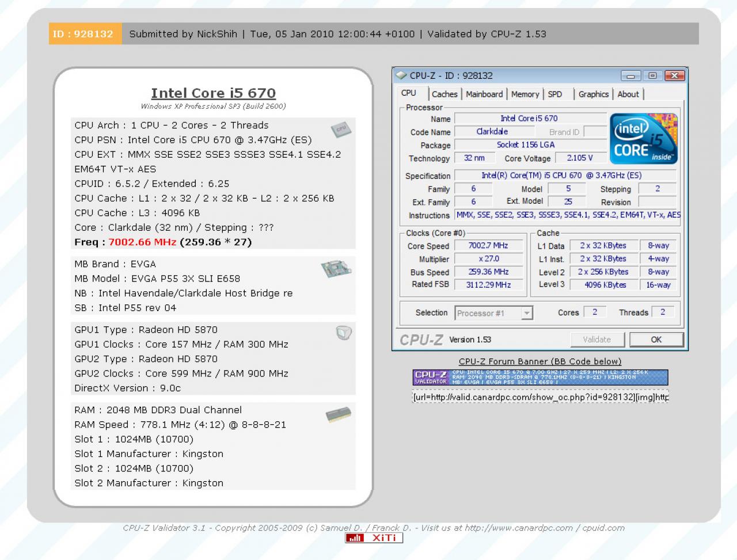Click the graphics card icon beside GPU1 Type
737x560 pixels.
click(344, 333)
